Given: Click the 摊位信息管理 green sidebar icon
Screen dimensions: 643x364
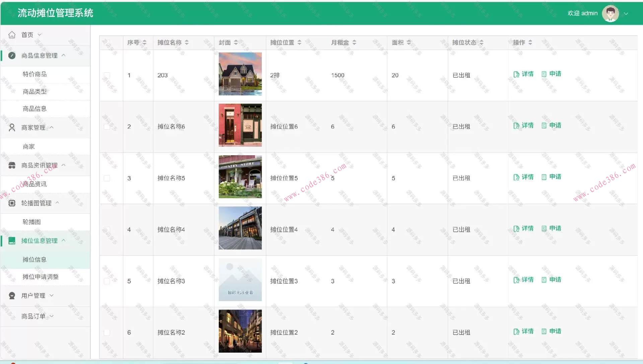Looking at the screenshot, I should pos(12,241).
